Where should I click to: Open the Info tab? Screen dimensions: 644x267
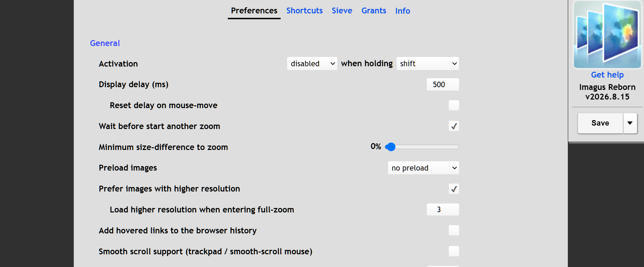[402, 11]
